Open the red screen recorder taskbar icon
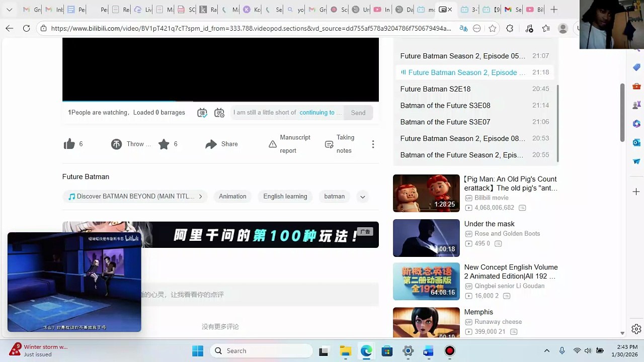 pyautogui.click(x=450, y=351)
